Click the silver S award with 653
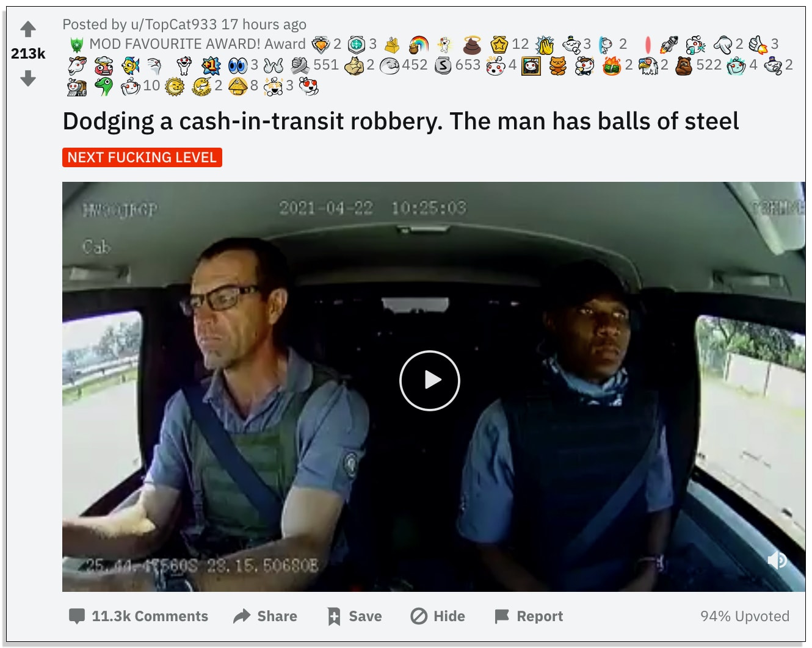Image resolution: width=812 pixels, height=648 pixels. [443, 65]
